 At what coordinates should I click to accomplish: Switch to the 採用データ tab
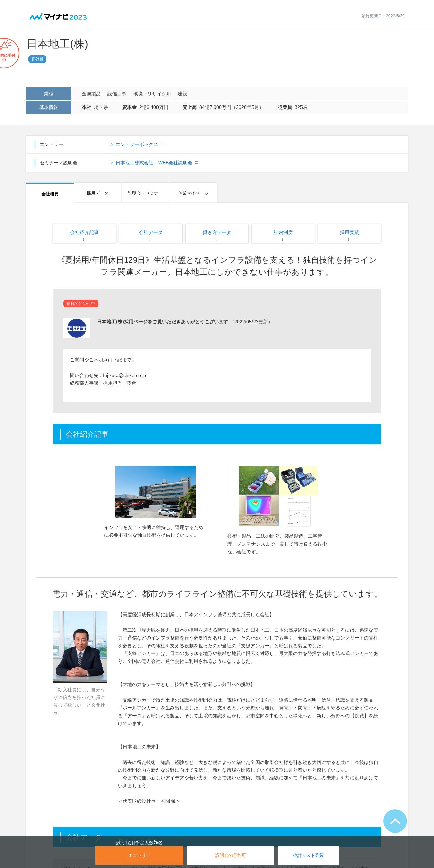click(x=97, y=193)
